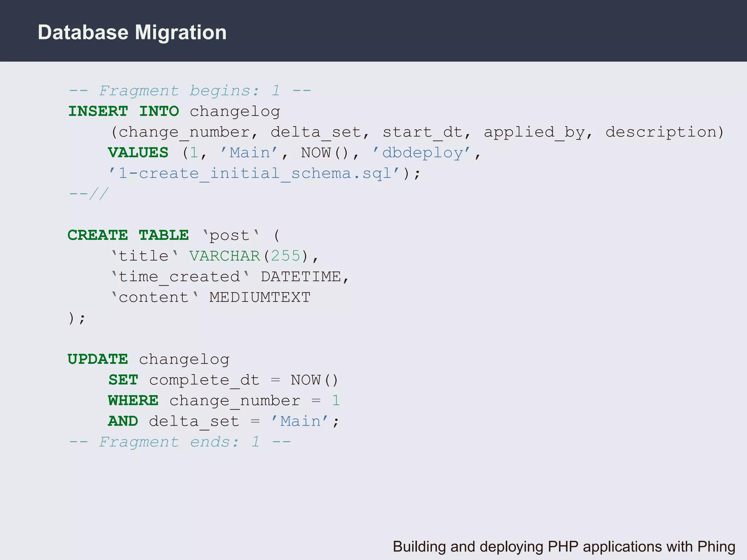Click the 'change_number' column name in parentheses
Screen dimensions: 747x560
184,132
